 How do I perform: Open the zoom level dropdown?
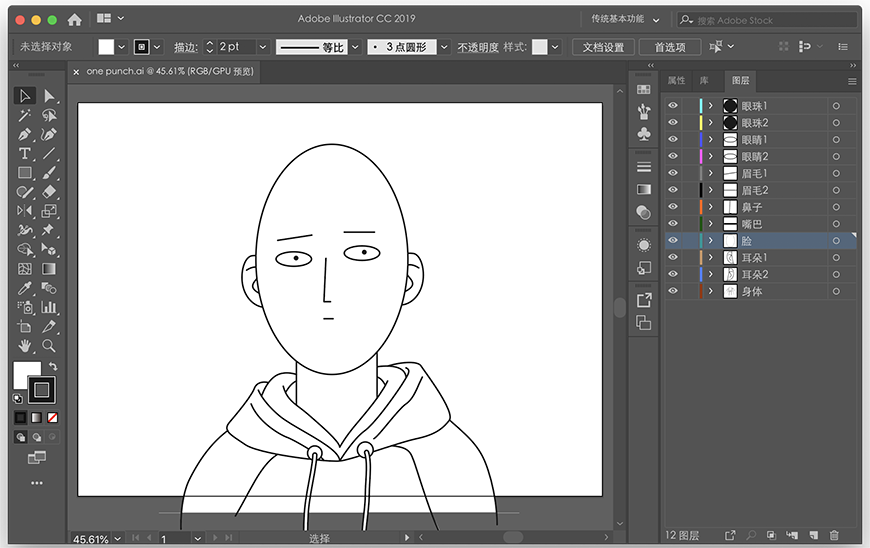coord(118,539)
